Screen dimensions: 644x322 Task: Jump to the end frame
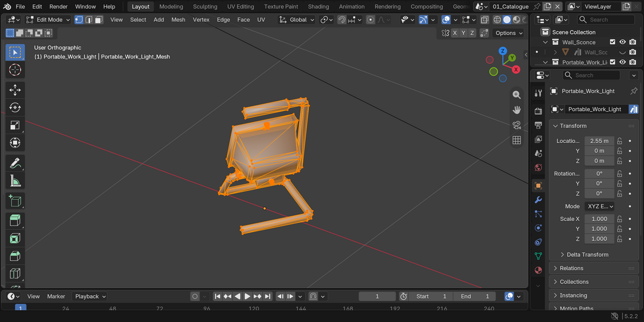pos(268,296)
